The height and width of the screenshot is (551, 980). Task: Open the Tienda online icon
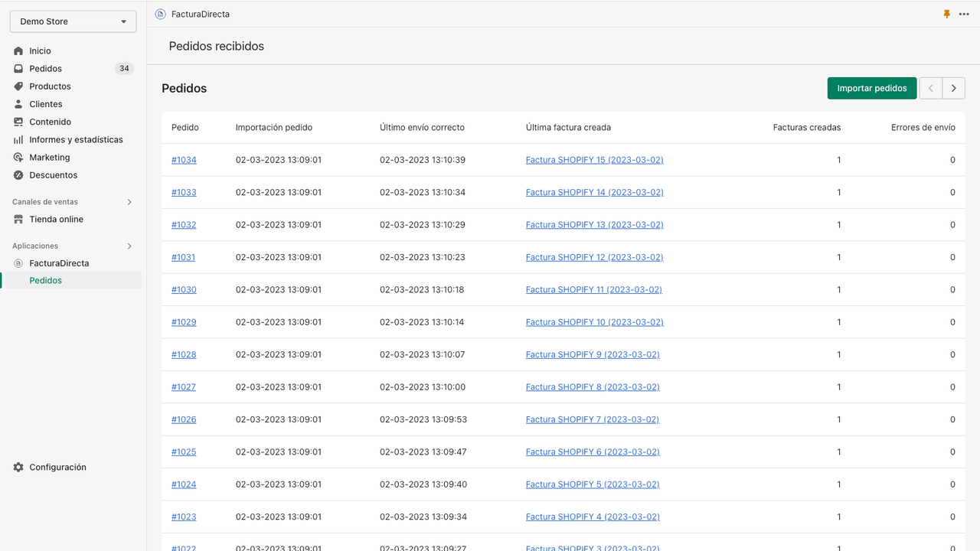tap(18, 219)
